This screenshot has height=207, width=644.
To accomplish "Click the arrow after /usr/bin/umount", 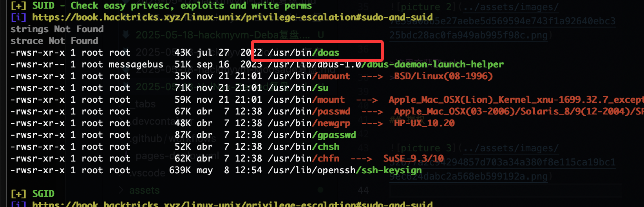I will pyautogui.click(x=372, y=76).
